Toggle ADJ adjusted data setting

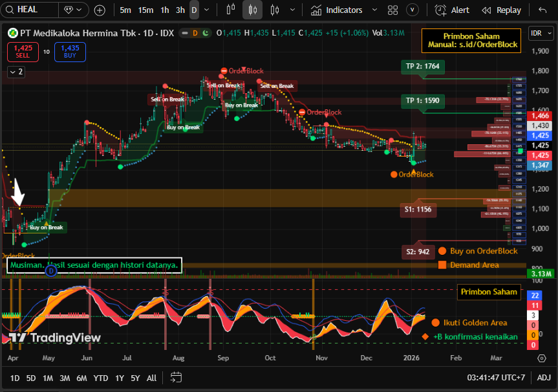(544, 377)
